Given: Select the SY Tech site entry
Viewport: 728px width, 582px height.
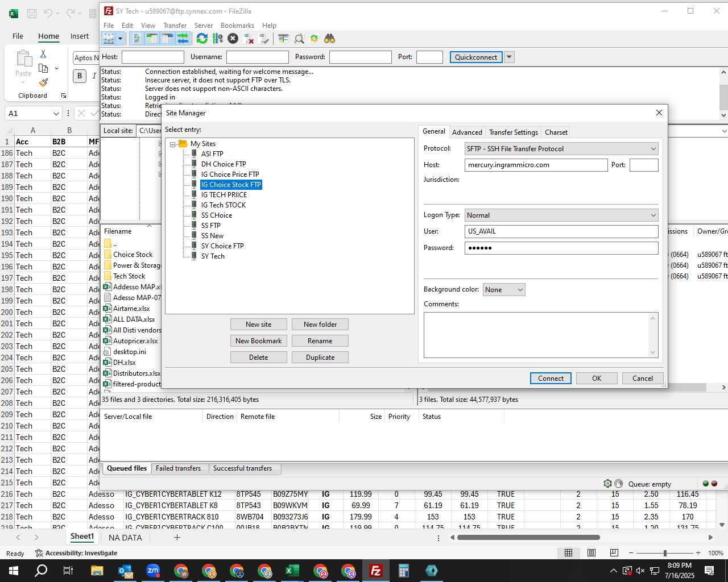Looking at the screenshot, I should tap(213, 256).
